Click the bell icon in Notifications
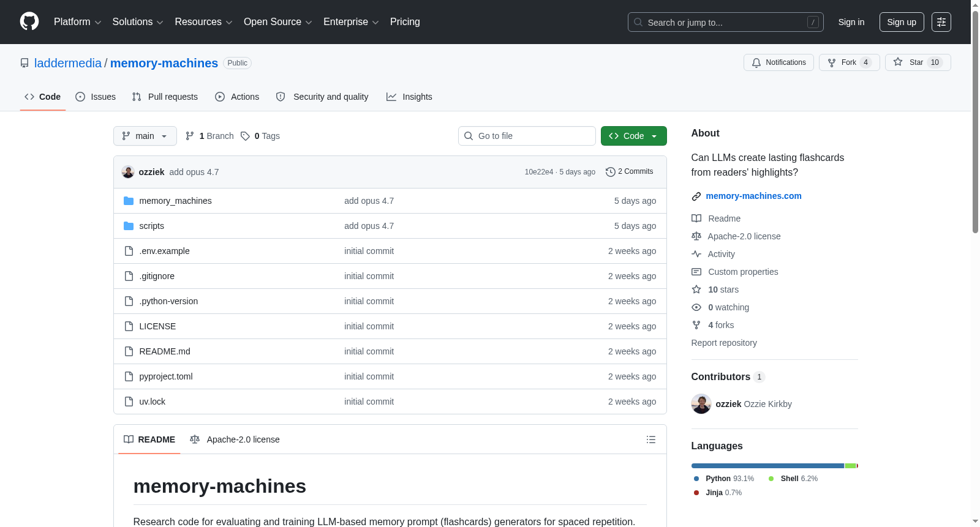The image size is (980, 527). pos(756,62)
